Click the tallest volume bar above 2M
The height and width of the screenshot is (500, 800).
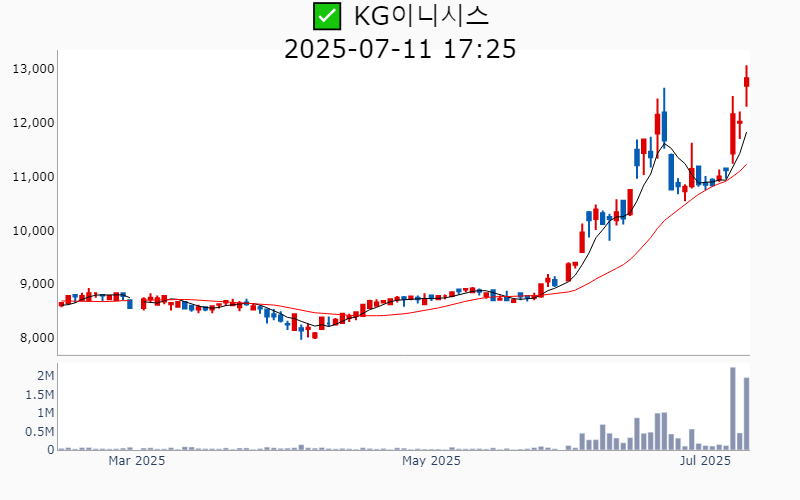(x=733, y=409)
